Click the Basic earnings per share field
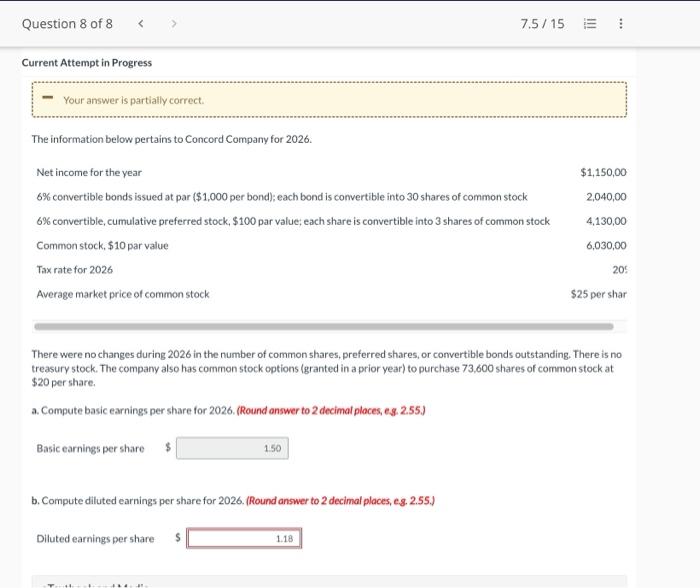Image resolution: width=700 pixels, height=588 pixels. pos(232,448)
